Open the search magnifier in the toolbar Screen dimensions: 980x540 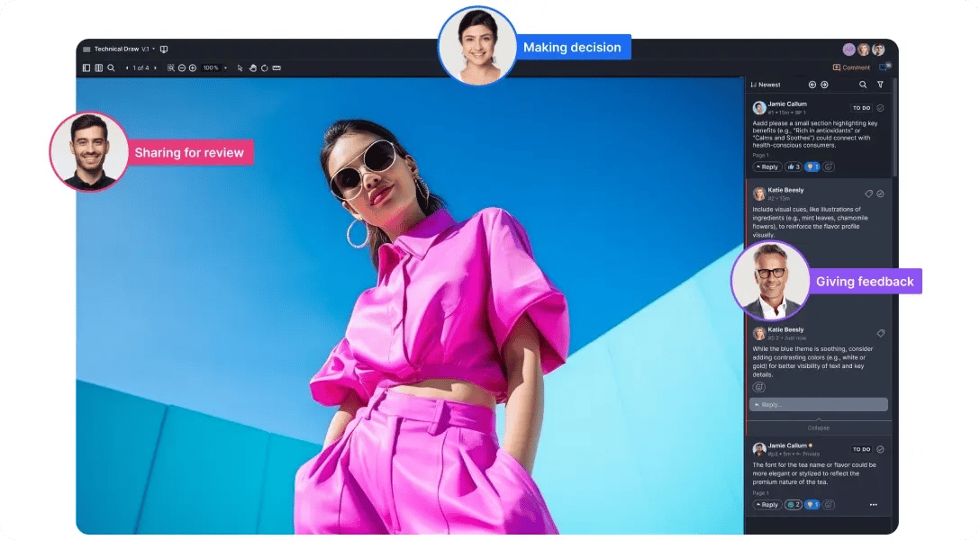point(111,67)
